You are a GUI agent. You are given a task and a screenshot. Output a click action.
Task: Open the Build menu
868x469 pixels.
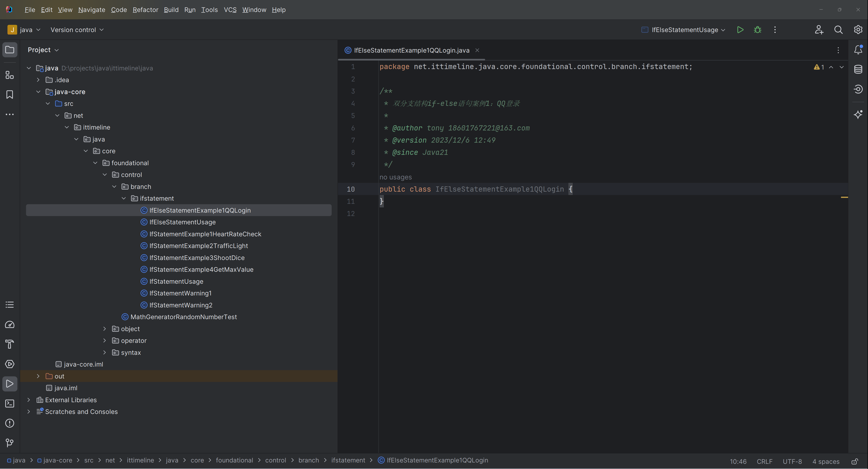click(171, 10)
